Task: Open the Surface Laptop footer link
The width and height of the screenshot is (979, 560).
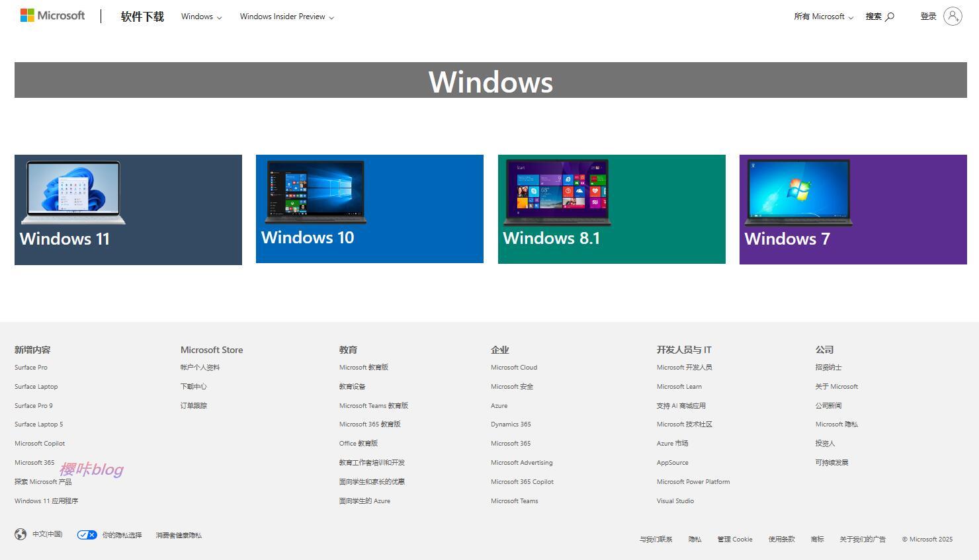Action: [x=36, y=387]
